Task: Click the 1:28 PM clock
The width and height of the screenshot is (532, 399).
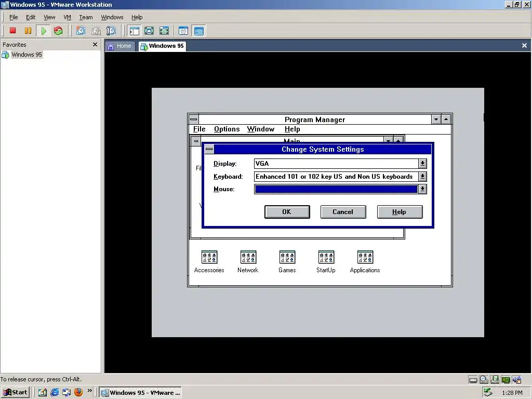Action: tap(512, 393)
